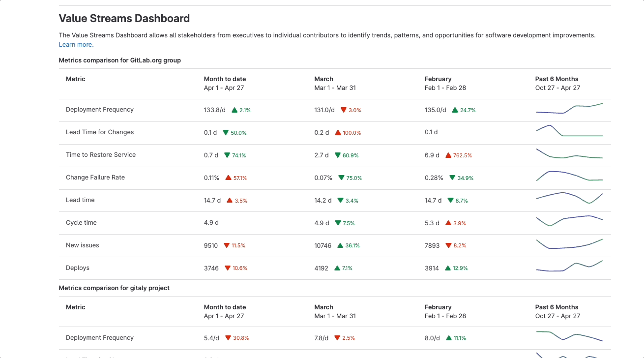Select Time to Restore Service trend sparkline
This screenshot has height=358, width=644.
pos(569,154)
